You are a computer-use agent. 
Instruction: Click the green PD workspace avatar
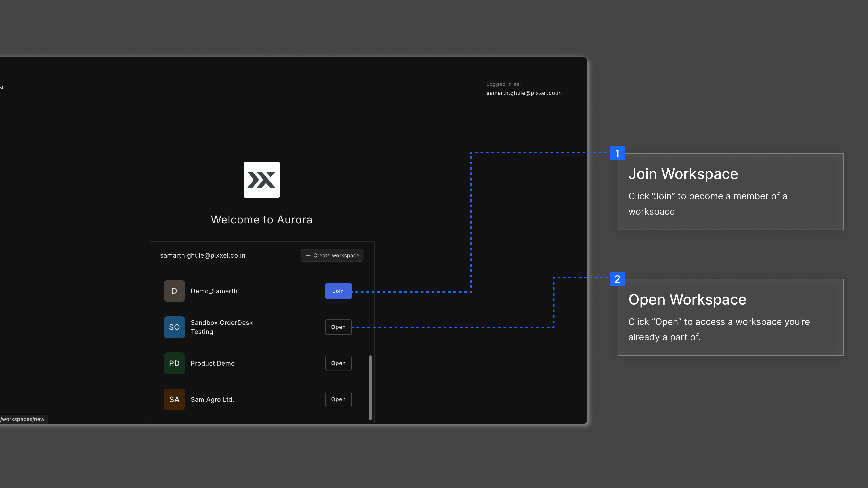pyautogui.click(x=174, y=363)
